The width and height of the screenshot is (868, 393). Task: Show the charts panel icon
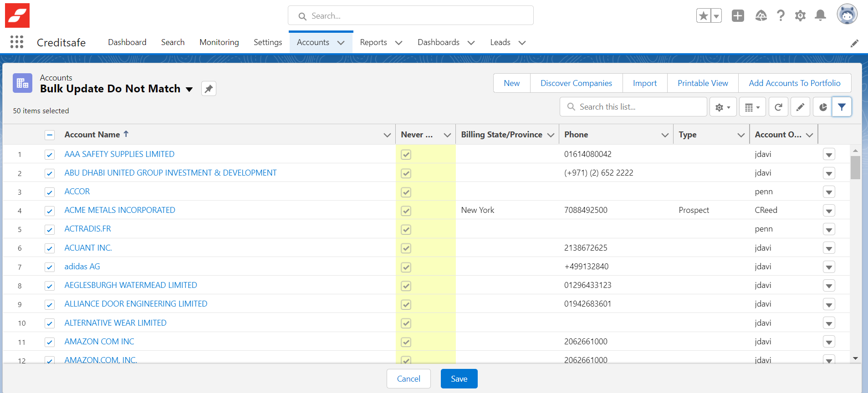click(822, 107)
